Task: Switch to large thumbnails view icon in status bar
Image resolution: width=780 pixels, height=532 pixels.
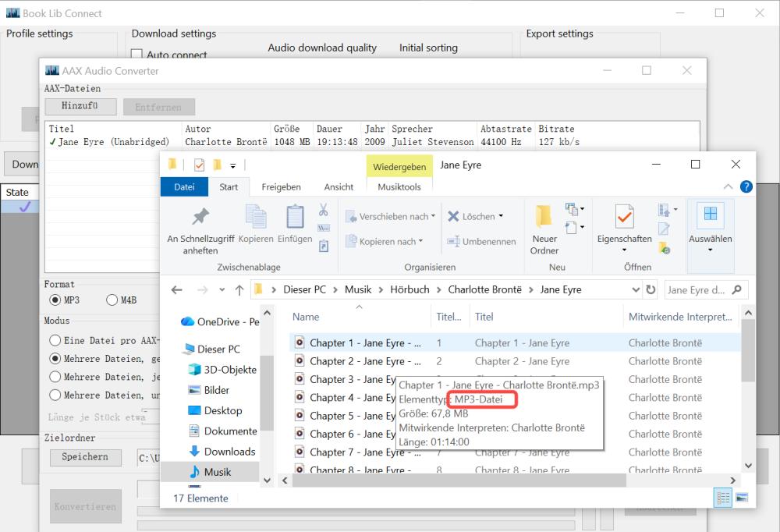Action: 742,498
